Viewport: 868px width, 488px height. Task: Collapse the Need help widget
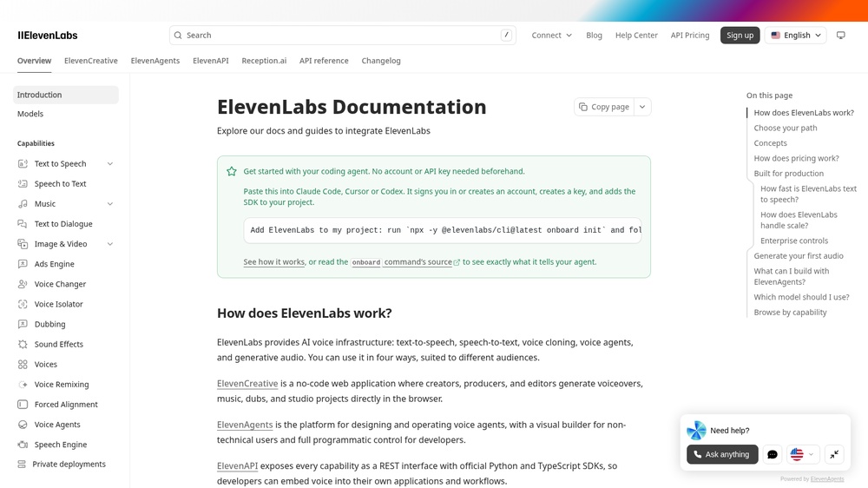[x=834, y=454]
